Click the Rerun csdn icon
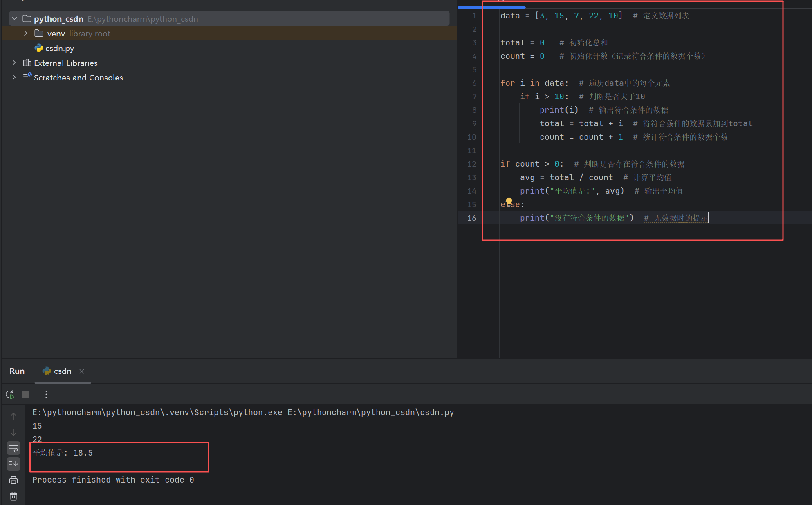Viewport: 812px width, 505px height. (x=10, y=394)
